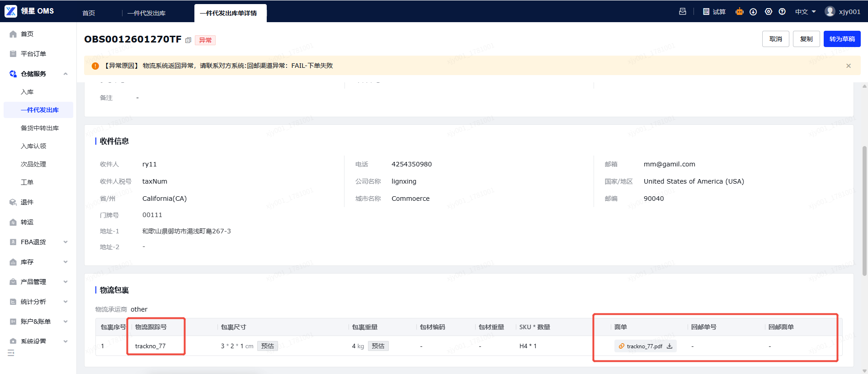Click the 复制 button

coord(807,39)
